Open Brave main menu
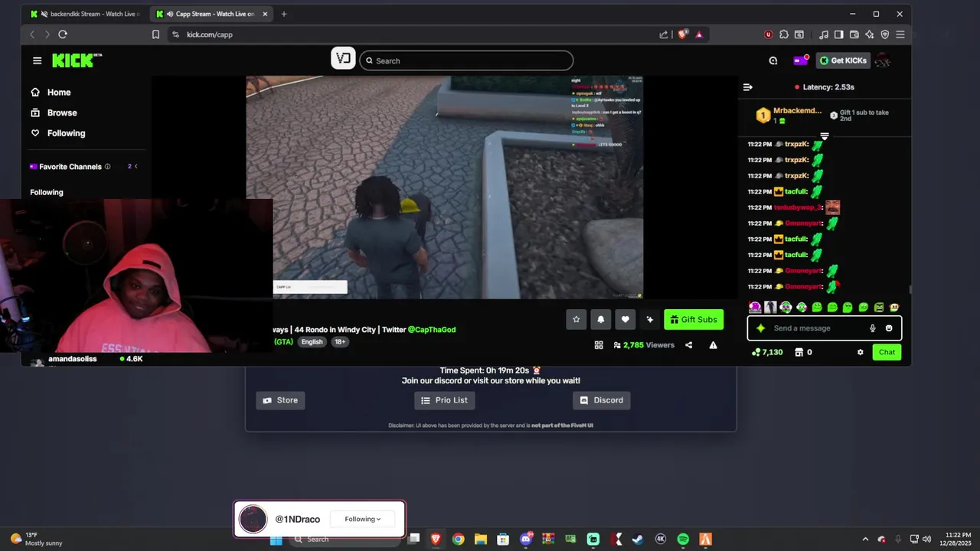The height and width of the screenshot is (551, 980). click(900, 34)
